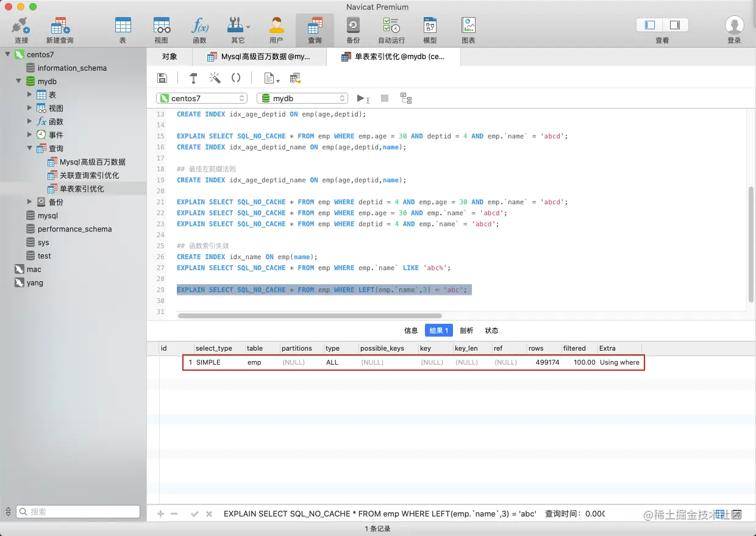The width and height of the screenshot is (756, 536).
Task: Open the 表 tables toolbar icon
Action: [123, 30]
